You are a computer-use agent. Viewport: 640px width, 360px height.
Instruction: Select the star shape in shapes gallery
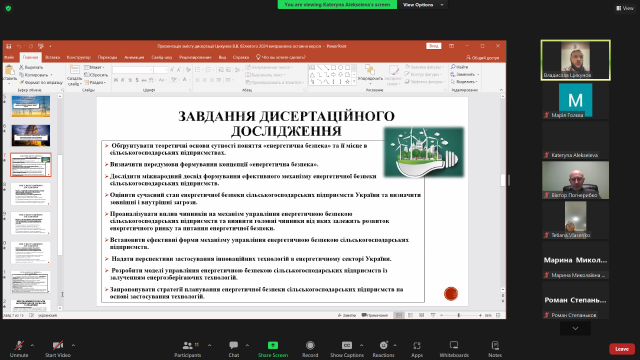tap(347, 81)
